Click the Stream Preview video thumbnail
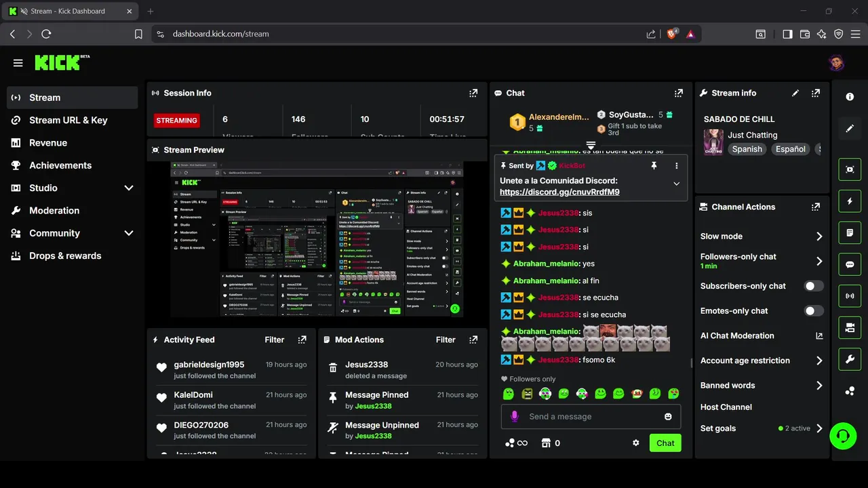The height and width of the screenshot is (488, 868). (317, 240)
